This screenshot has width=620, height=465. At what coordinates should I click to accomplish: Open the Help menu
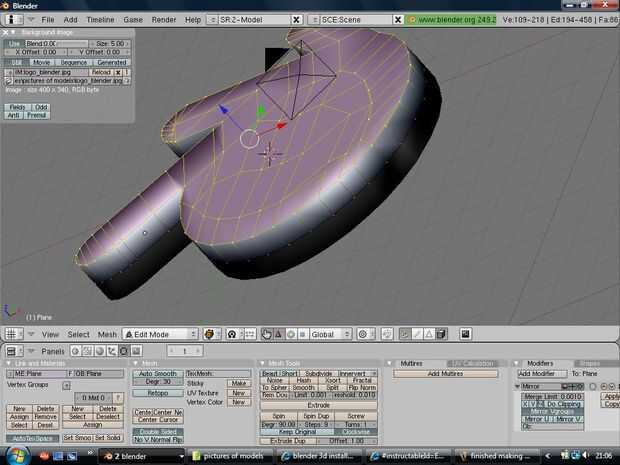(x=193, y=19)
